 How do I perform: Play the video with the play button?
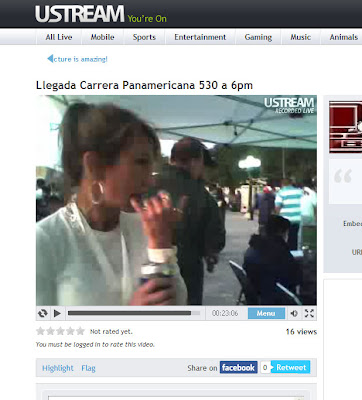pyautogui.click(x=57, y=313)
